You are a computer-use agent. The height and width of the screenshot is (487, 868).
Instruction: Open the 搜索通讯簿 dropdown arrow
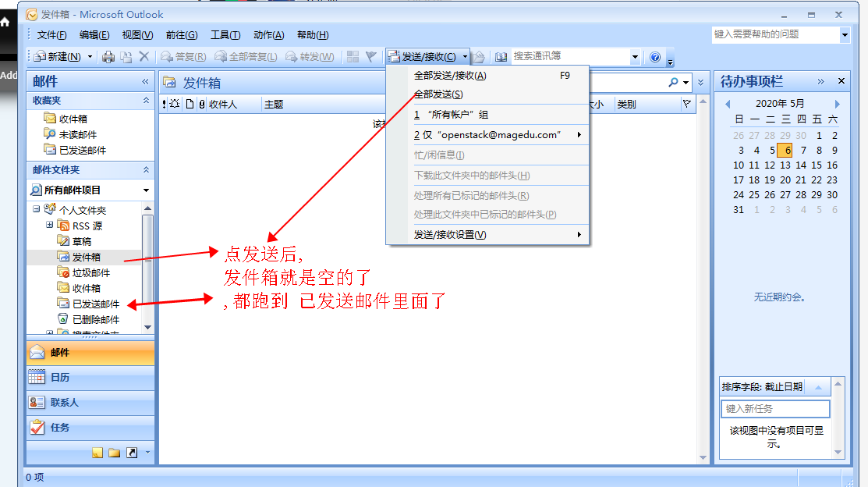pos(635,56)
